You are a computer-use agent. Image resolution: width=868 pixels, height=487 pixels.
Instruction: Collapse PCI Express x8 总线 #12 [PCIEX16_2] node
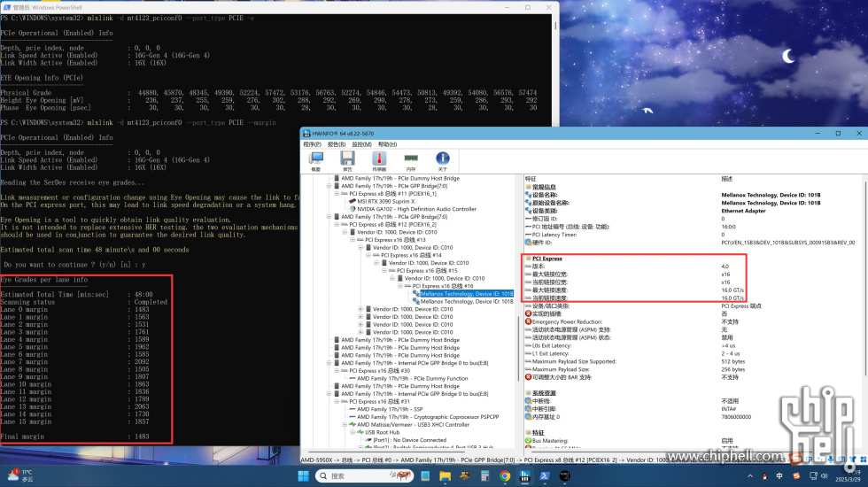[337, 225]
